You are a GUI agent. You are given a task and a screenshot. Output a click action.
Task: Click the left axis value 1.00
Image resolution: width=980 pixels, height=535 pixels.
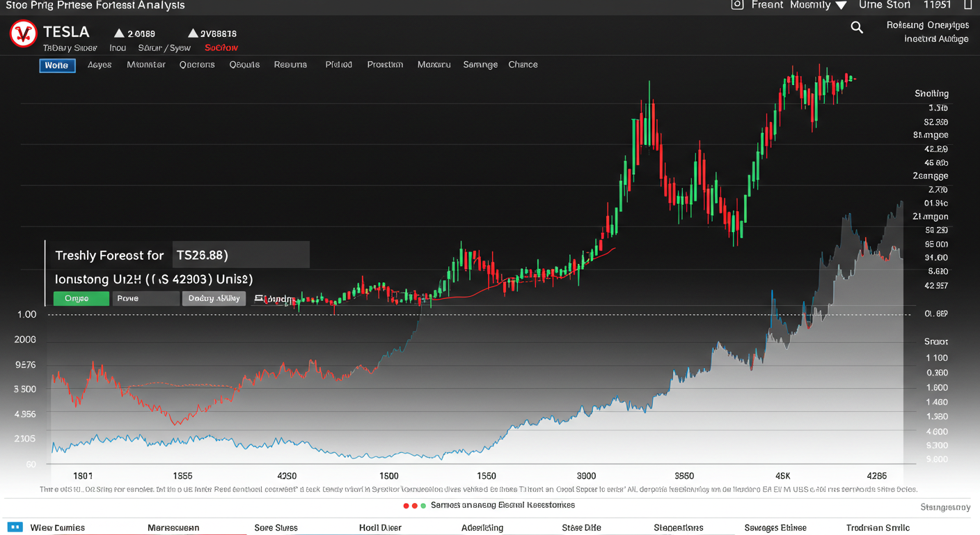[26, 314]
